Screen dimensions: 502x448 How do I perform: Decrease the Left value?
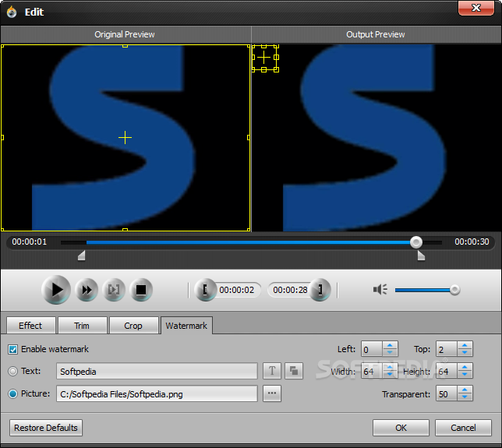(x=390, y=352)
